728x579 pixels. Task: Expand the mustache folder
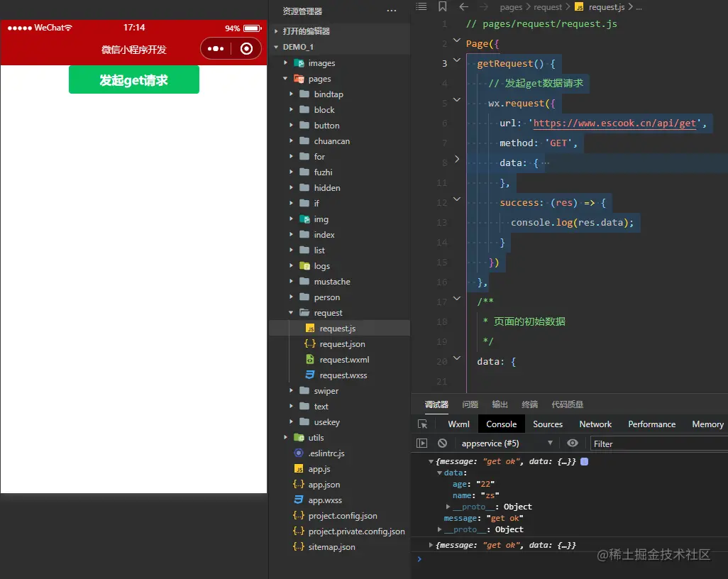tap(291, 282)
